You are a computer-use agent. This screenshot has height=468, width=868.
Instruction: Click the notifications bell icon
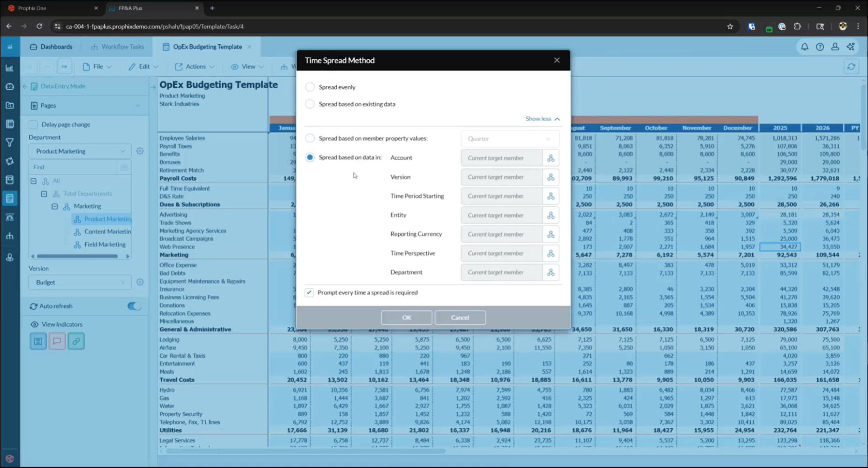[x=805, y=47]
